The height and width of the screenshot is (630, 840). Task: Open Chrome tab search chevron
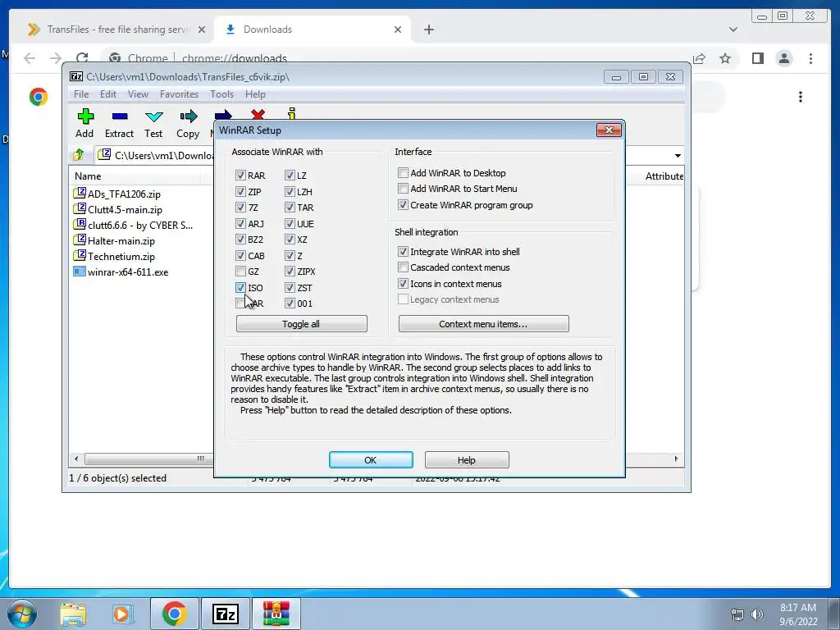[x=733, y=30]
